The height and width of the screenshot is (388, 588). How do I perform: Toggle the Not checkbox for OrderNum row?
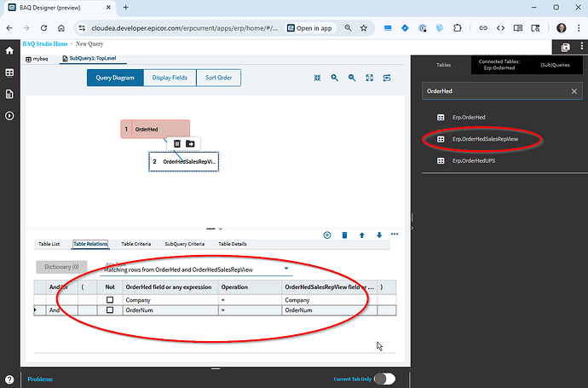point(110,310)
